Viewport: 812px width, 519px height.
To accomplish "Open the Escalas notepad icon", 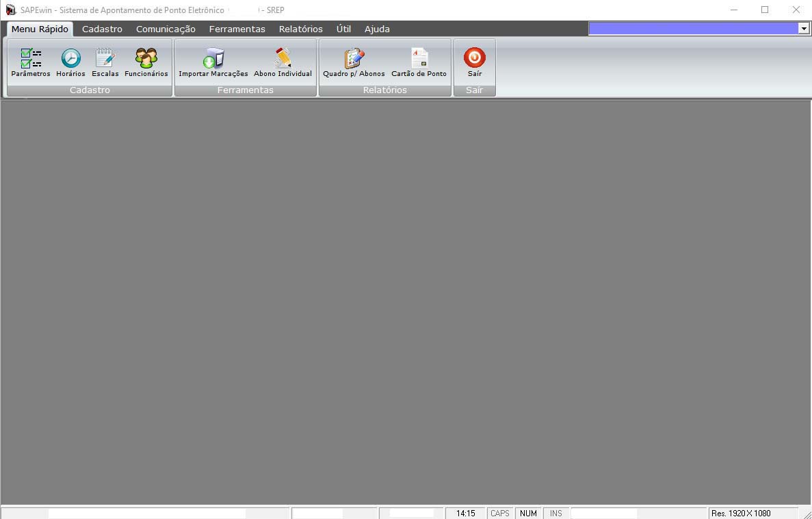I will click(105, 59).
